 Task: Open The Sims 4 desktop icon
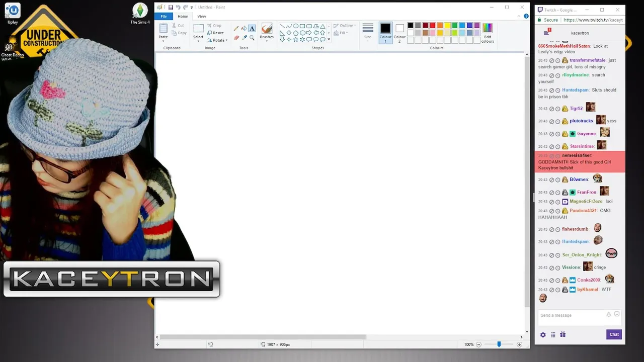(140, 14)
